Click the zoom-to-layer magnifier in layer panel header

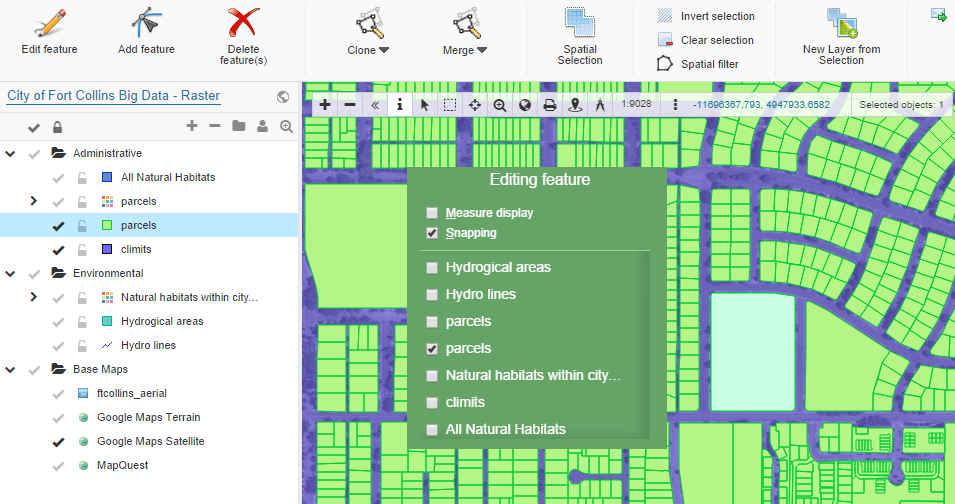pos(286,126)
